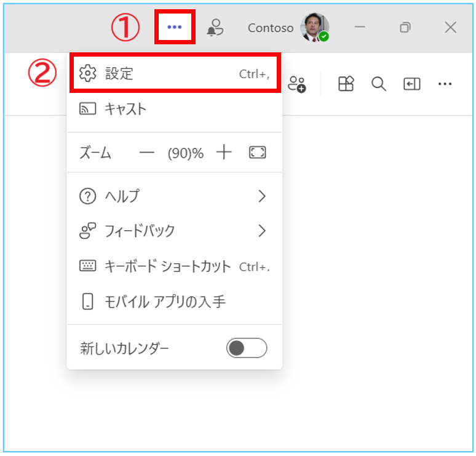Click the add people icon

tap(297, 84)
